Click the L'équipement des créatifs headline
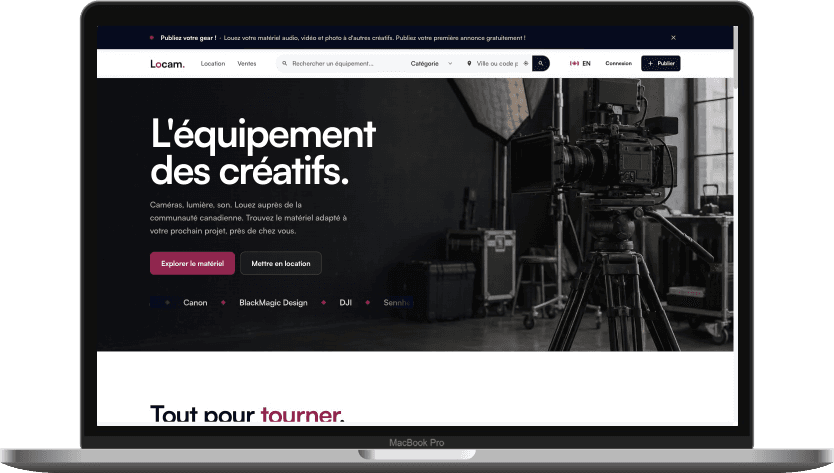 pos(263,152)
